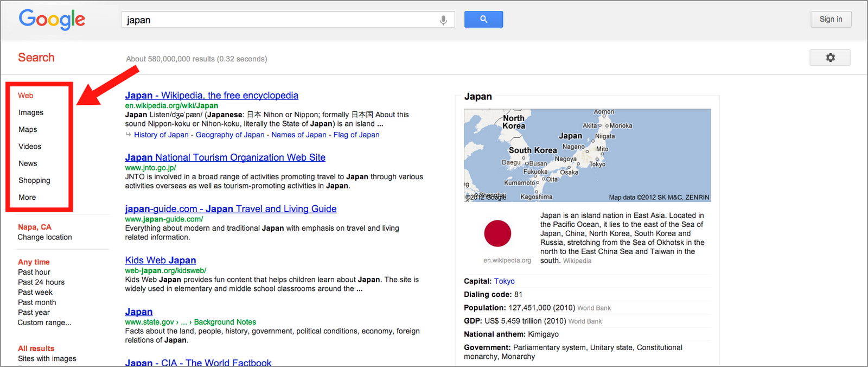Select the Videos search category

pos(30,147)
